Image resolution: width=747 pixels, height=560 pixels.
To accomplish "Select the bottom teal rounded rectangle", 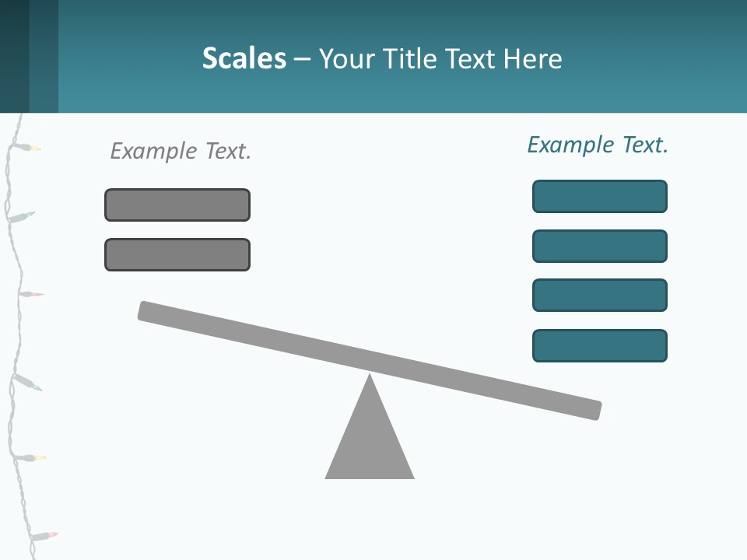I will click(x=600, y=345).
